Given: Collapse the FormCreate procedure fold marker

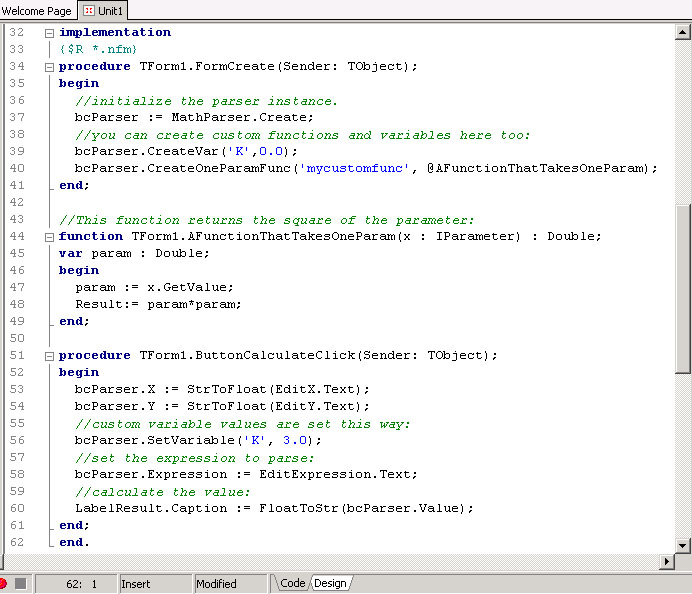Looking at the screenshot, I should [x=49, y=66].
